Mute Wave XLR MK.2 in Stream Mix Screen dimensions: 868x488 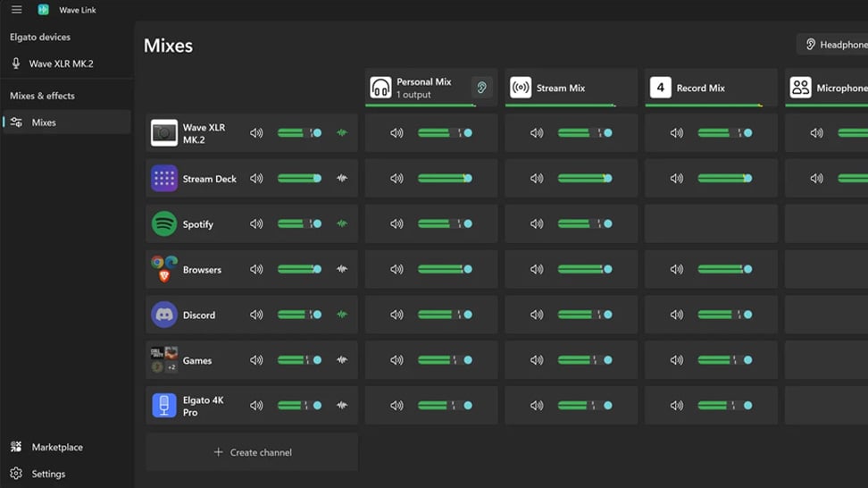(537, 133)
